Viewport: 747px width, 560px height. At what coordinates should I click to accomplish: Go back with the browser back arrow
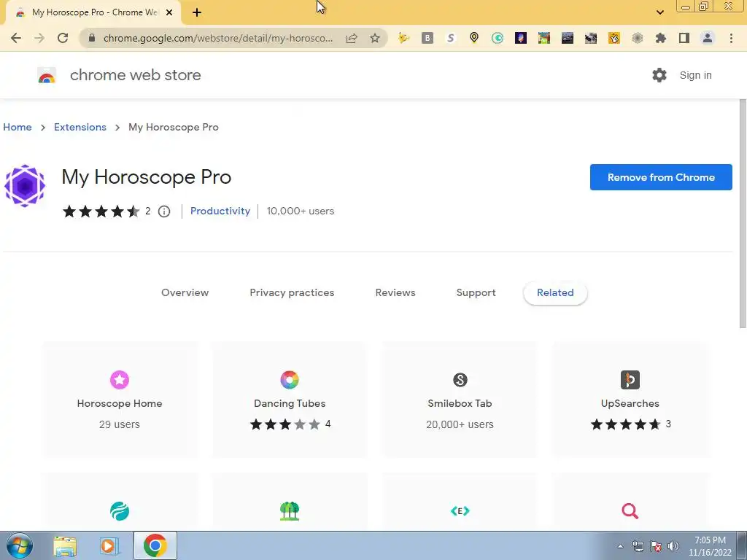tap(16, 38)
